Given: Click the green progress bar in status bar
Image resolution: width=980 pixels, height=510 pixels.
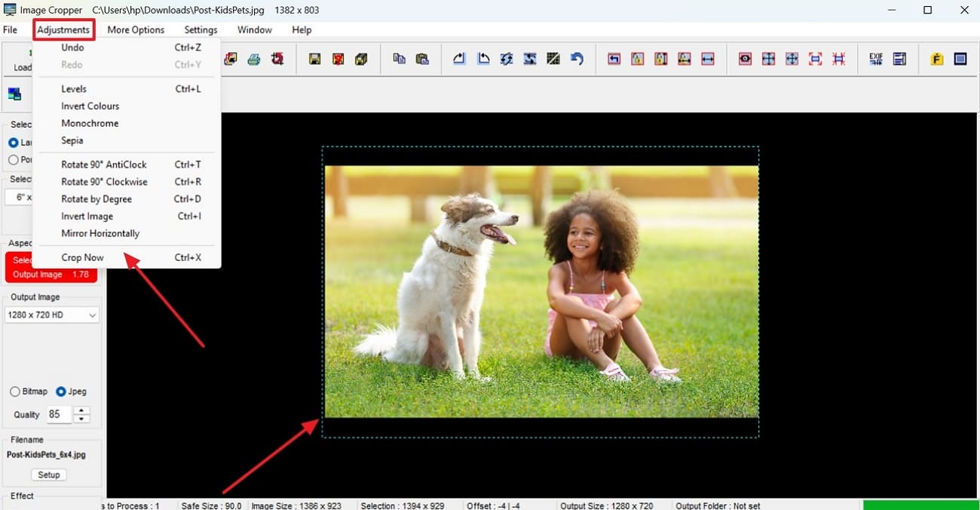Looking at the screenshot, I should [x=920, y=505].
